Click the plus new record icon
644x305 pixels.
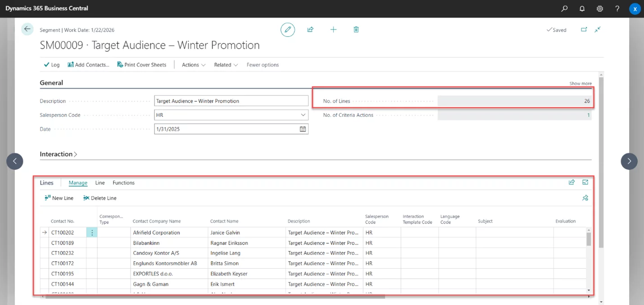(333, 30)
